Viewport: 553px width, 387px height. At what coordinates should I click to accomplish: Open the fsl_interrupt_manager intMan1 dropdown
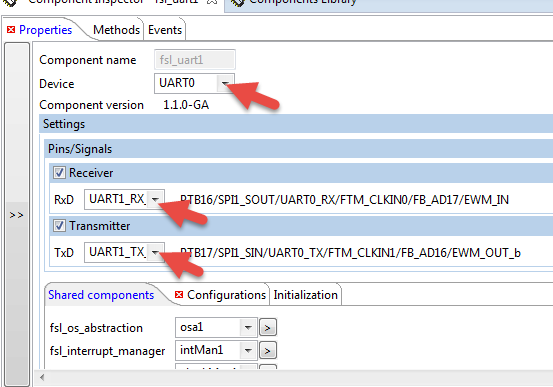[x=248, y=350]
